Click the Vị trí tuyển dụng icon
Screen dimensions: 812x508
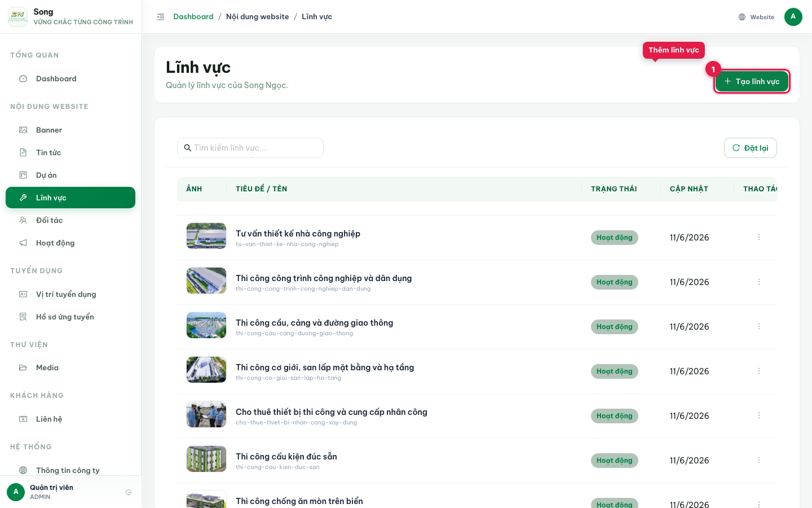tap(23, 294)
